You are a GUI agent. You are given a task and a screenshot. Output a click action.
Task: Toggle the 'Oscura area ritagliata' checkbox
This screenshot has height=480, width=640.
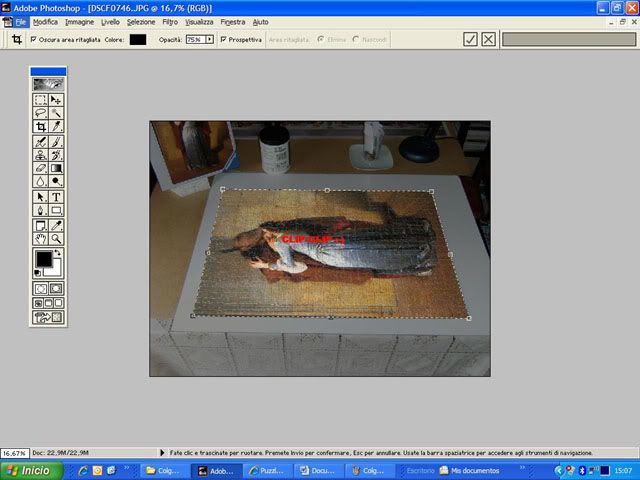34,40
